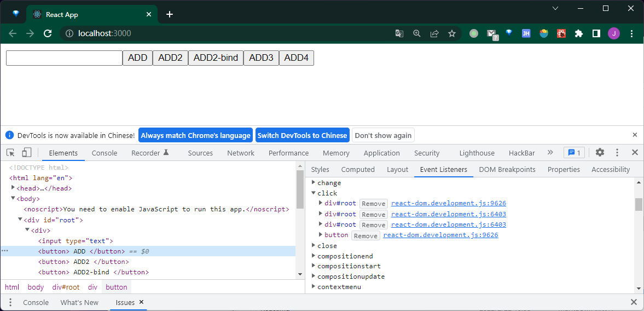The image size is (644, 311).
Task: Click Always match Chrome's language
Action: [196, 135]
